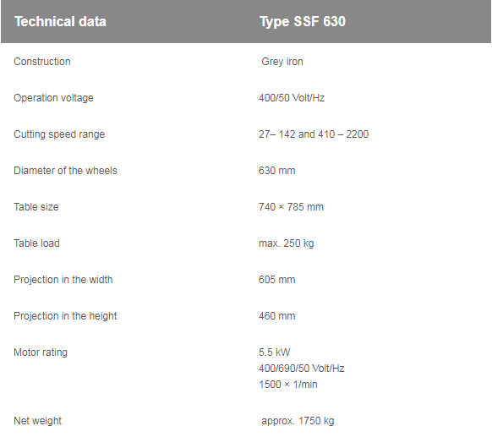The height and width of the screenshot is (448, 492).
Task: Click the 5.5 kW motor rating value
Action: tap(274, 352)
